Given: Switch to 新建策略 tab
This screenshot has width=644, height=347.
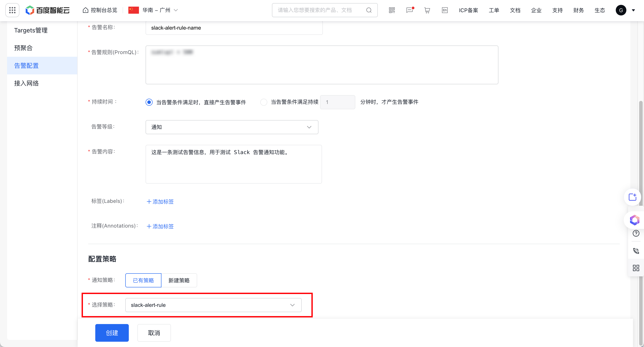Looking at the screenshot, I should (x=179, y=280).
